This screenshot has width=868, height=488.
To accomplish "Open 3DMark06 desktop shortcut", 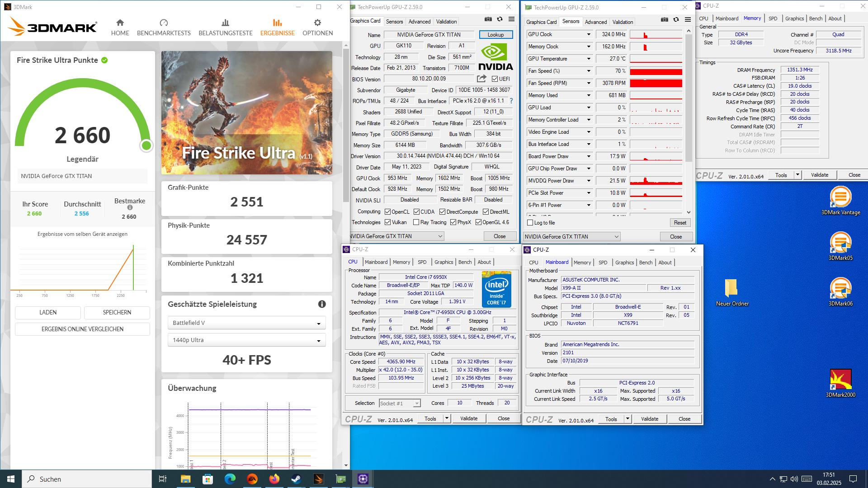I will tap(840, 292).
